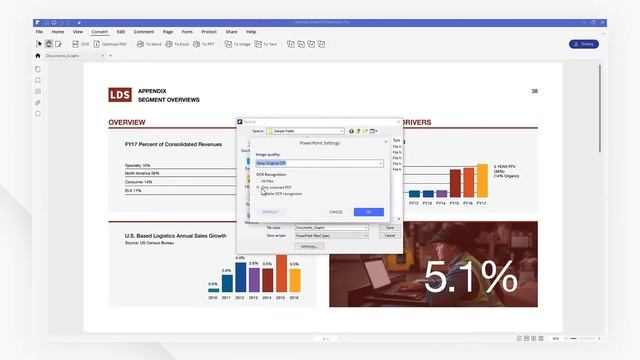
Task: Click the Go Back icon in Save dialog
Action: [x=351, y=131]
